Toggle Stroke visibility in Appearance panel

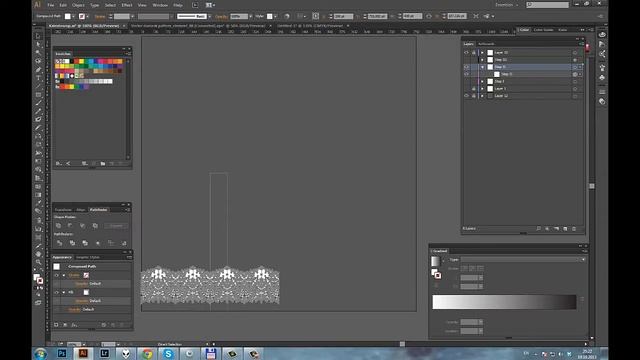click(56, 275)
